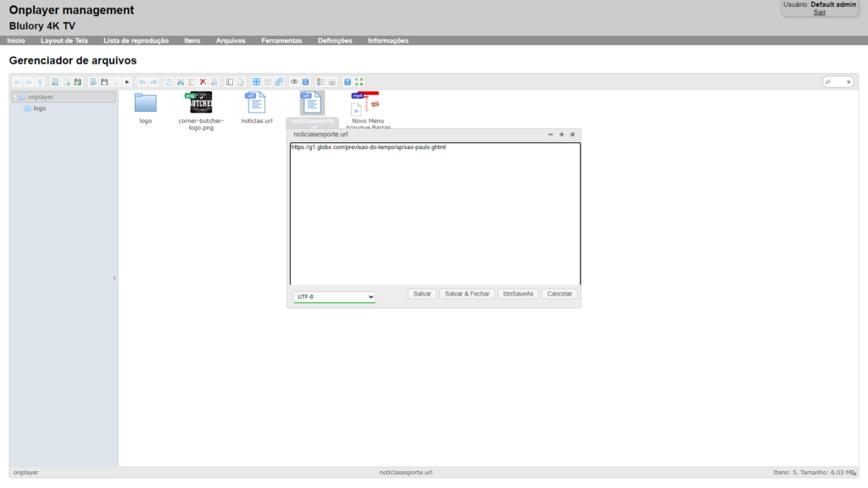Open the Layout de Tela menu
This screenshot has width=868, height=488.
[x=64, y=41]
